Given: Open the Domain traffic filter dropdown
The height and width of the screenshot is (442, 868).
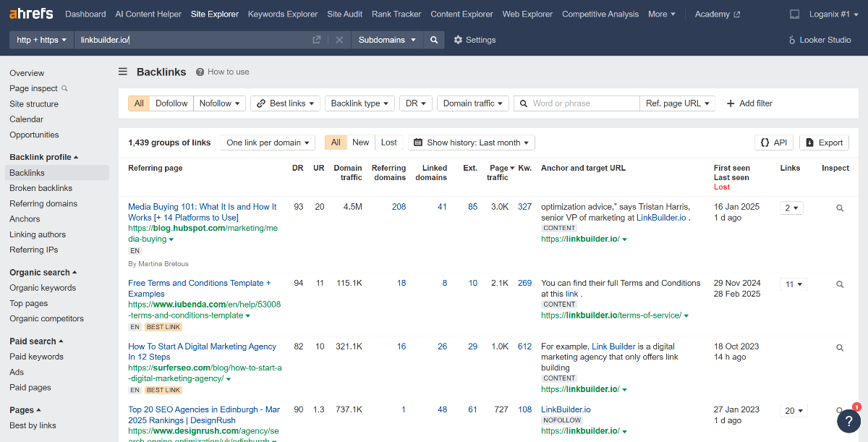Looking at the screenshot, I should coord(473,103).
